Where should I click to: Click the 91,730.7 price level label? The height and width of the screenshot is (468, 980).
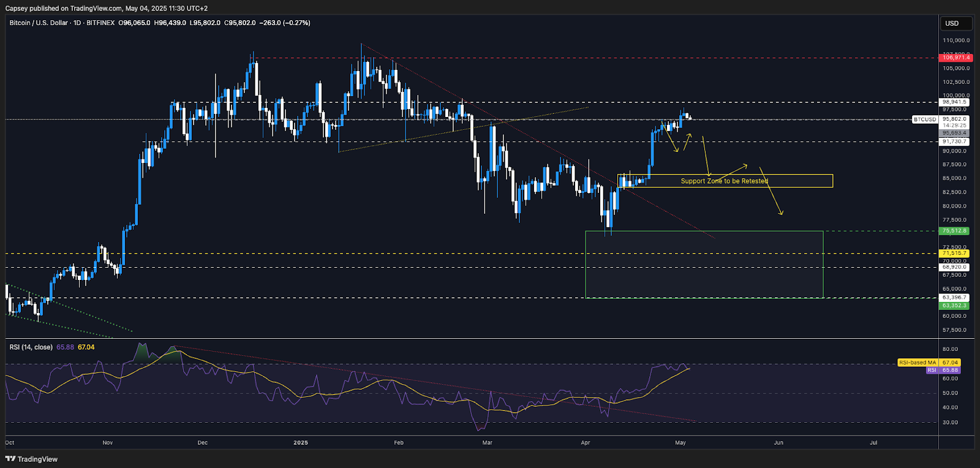point(954,142)
